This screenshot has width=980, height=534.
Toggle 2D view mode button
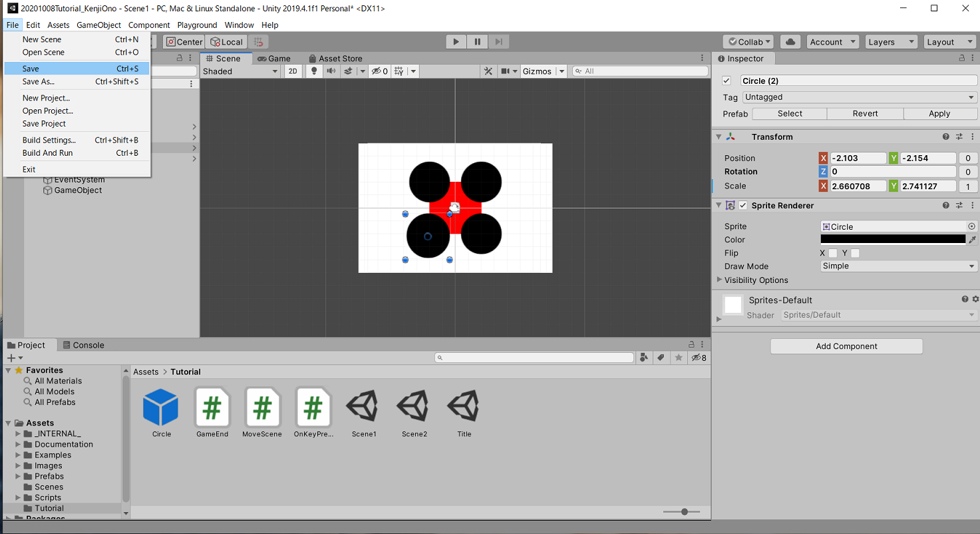tap(293, 71)
